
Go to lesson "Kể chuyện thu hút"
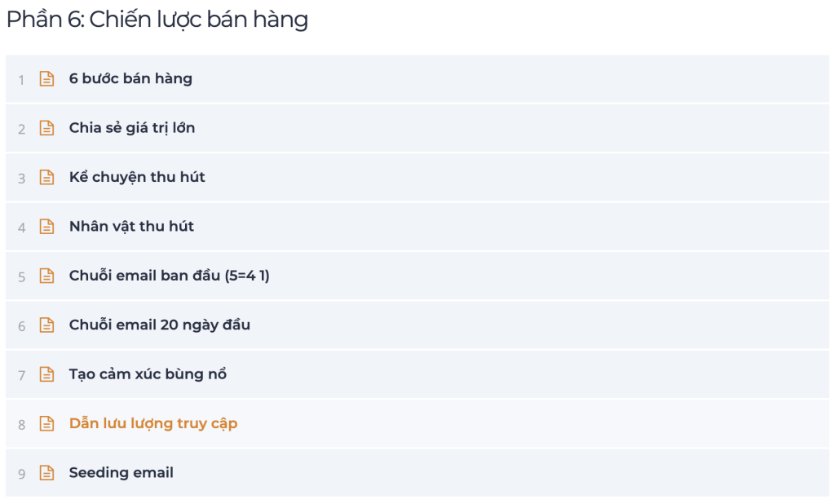click(x=137, y=178)
